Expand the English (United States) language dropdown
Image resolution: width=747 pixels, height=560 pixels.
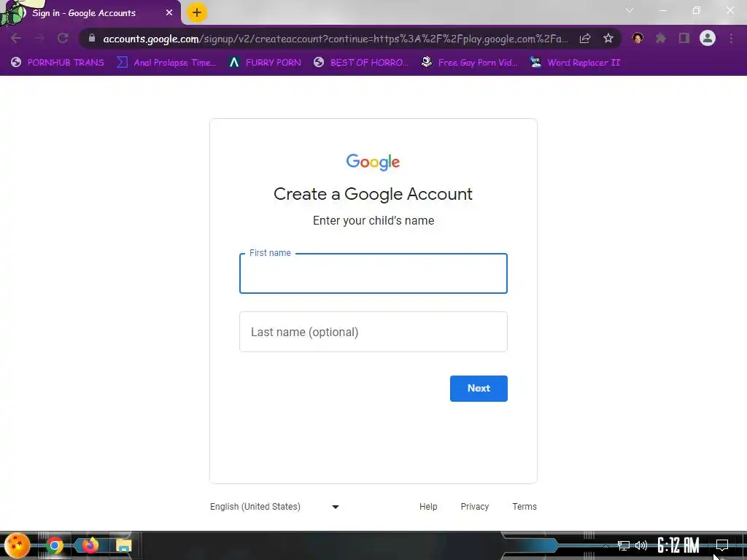pyautogui.click(x=275, y=507)
